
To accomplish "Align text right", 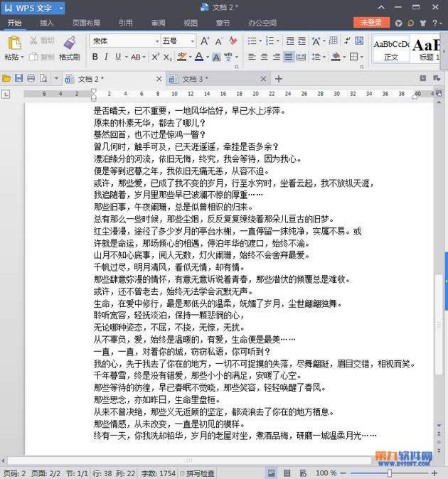I will [276, 57].
